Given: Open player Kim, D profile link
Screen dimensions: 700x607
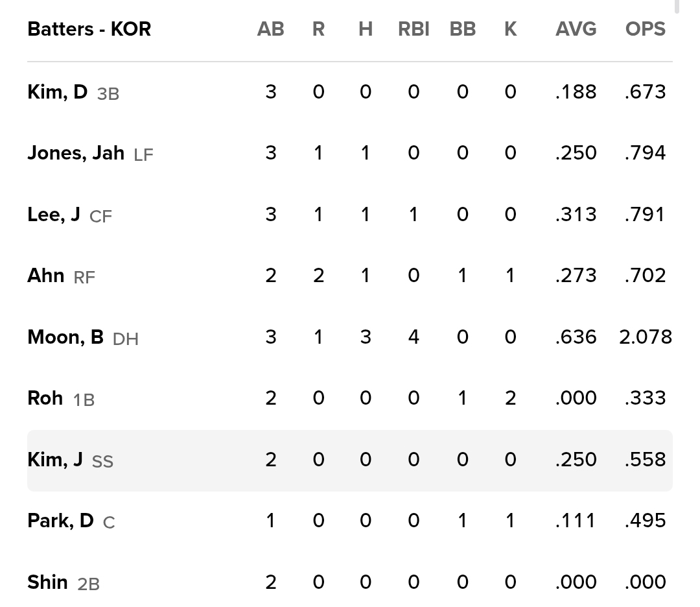Looking at the screenshot, I should pos(57,92).
